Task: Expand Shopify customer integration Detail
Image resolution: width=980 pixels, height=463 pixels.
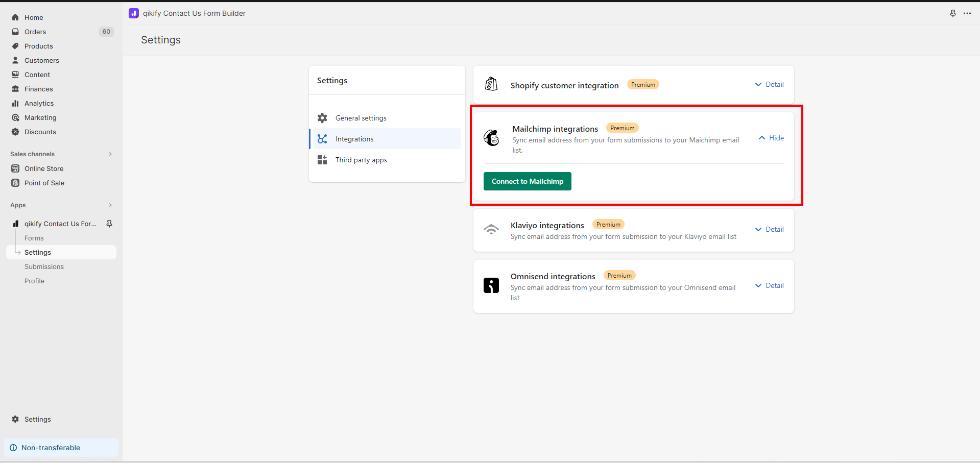Action: (x=770, y=84)
